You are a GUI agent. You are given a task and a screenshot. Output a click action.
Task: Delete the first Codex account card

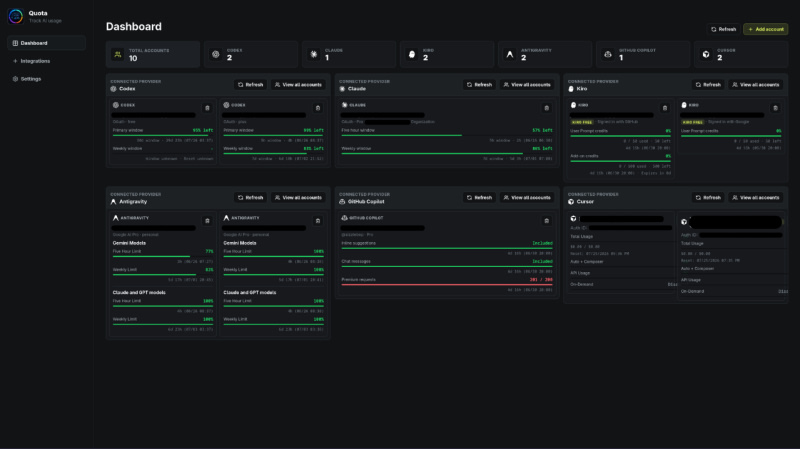click(207, 108)
